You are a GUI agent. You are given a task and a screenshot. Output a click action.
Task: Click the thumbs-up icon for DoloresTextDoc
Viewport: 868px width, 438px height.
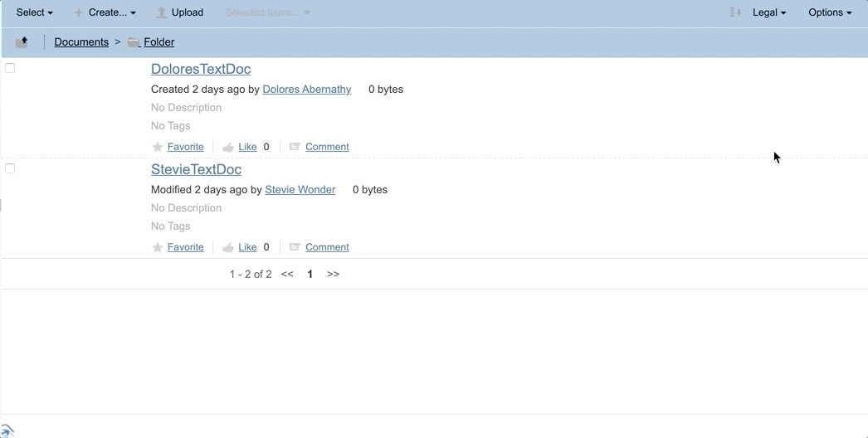coord(228,147)
